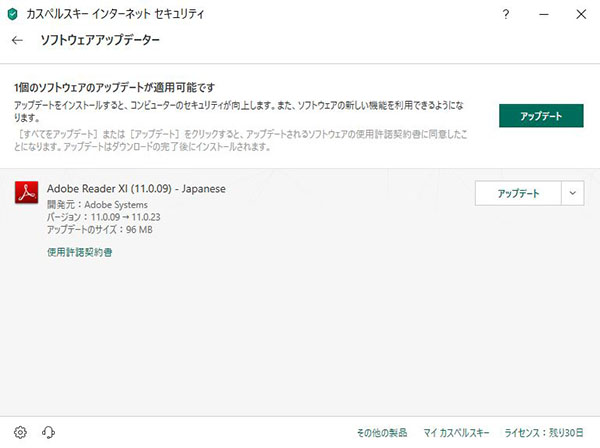
Task: Expand the dropdown arrow next to Adobe Reader update
Action: pyautogui.click(x=572, y=193)
